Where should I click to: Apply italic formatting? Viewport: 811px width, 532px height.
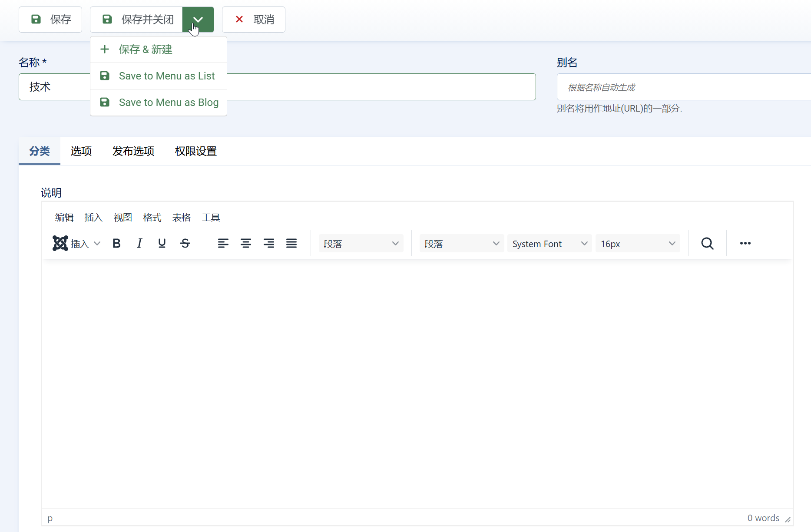[x=139, y=243]
